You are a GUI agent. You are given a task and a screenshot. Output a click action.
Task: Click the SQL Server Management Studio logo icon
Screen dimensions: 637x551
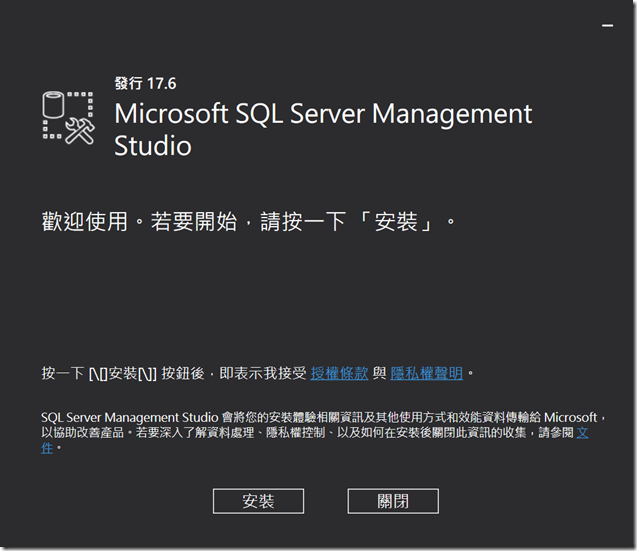[68, 118]
